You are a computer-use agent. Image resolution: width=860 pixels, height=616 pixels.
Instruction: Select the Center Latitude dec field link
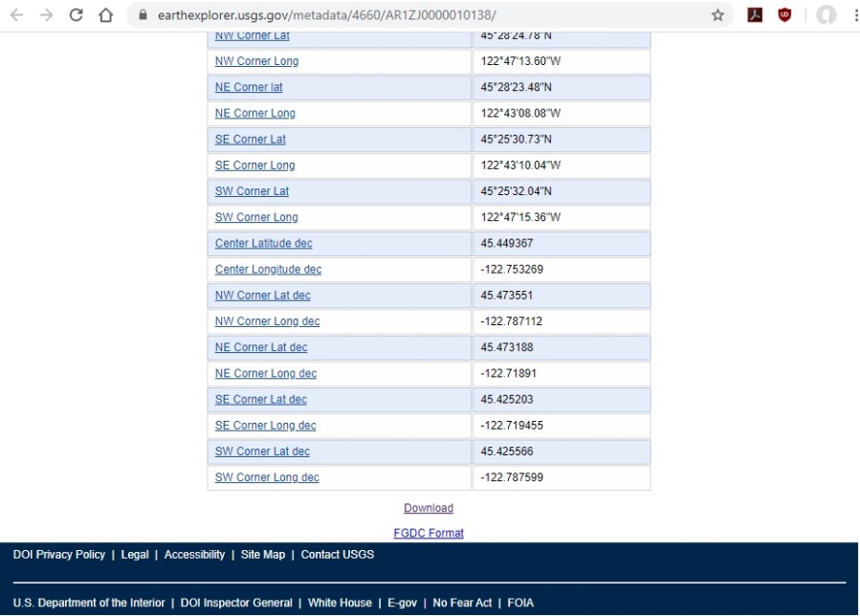point(263,243)
